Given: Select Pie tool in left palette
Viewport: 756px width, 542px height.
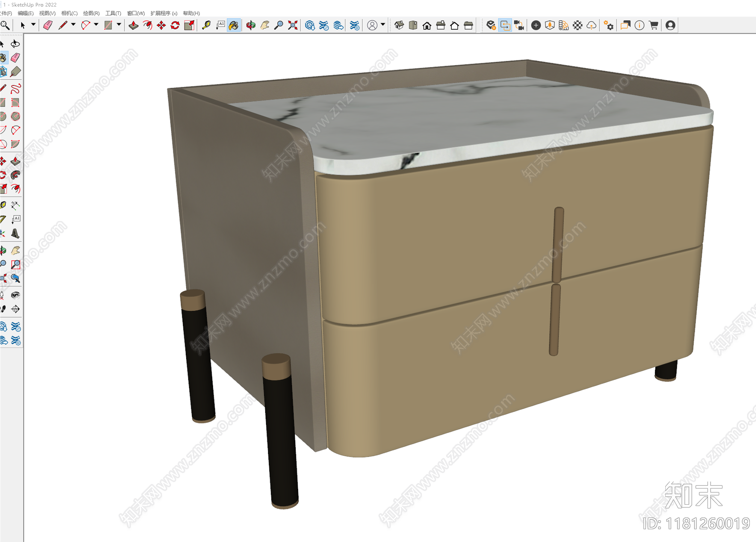Looking at the screenshot, I should [x=16, y=144].
